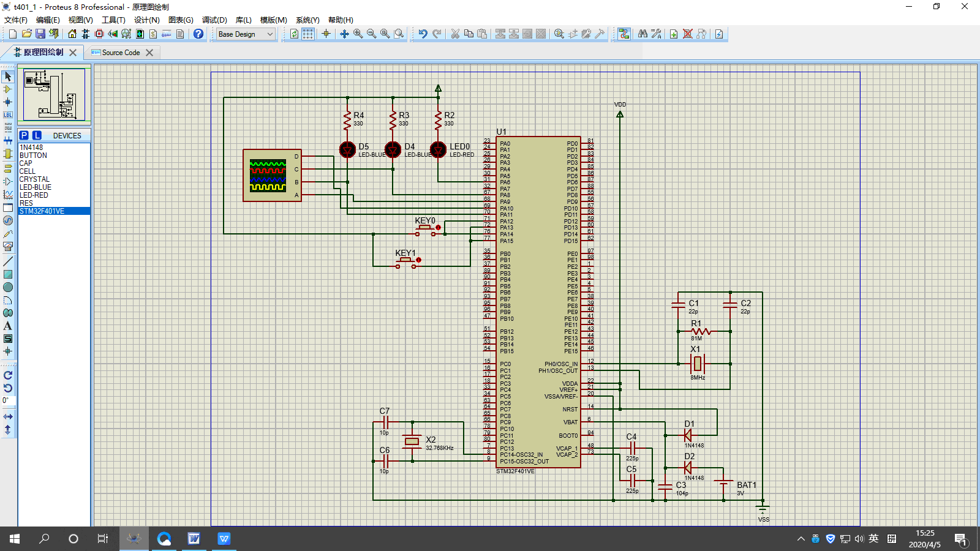Rotate orientation clockwise
This screenshot has width=980, height=551.
point(8,375)
